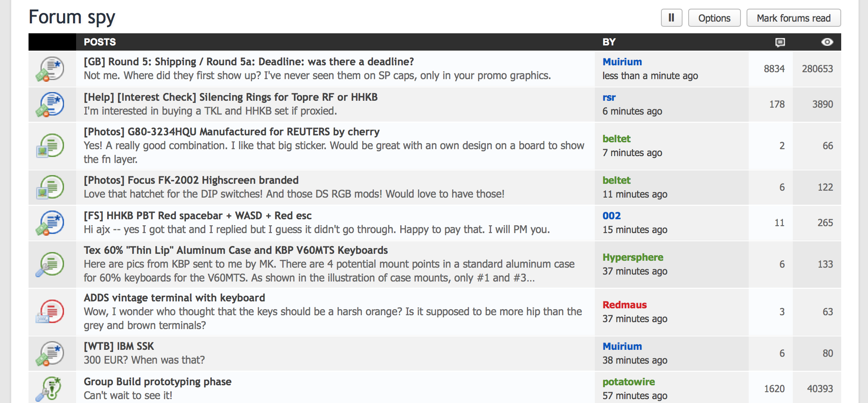The width and height of the screenshot is (868, 403).
Task: View Redmaus user profile
Action: tap(625, 305)
